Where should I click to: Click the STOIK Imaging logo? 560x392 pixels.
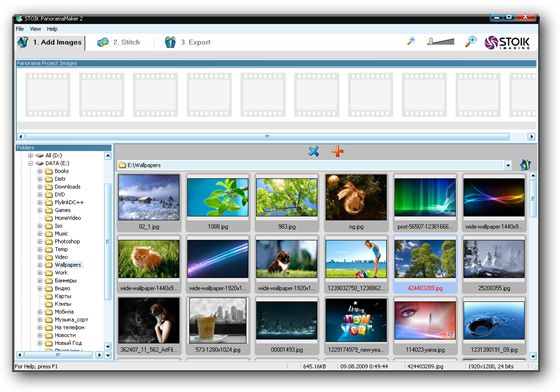(x=507, y=42)
